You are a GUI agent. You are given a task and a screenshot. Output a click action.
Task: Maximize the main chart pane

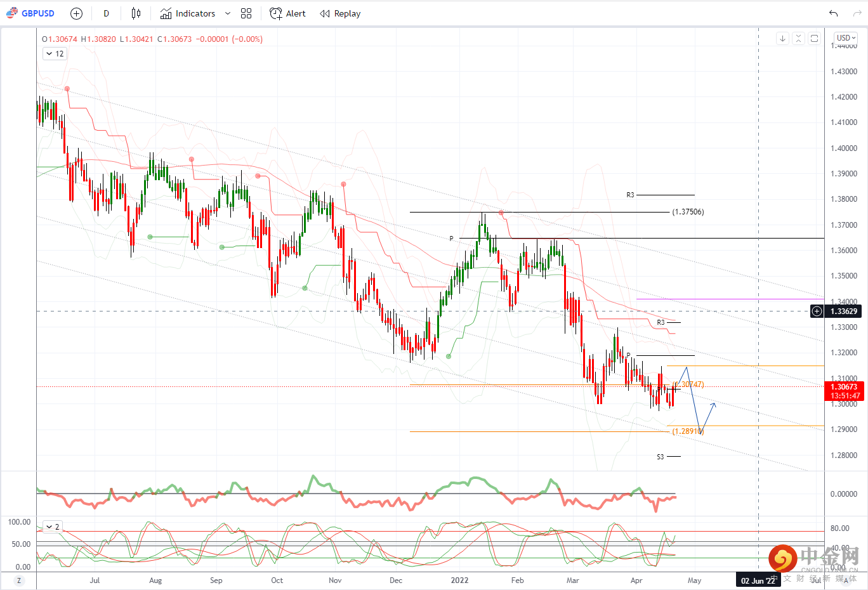(x=814, y=39)
